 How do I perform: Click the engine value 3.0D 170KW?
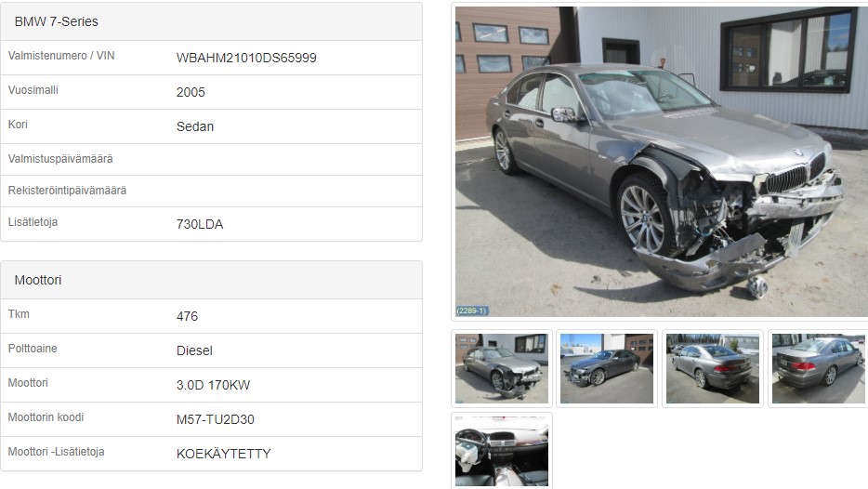pyautogui.click(x=213, y=385)
